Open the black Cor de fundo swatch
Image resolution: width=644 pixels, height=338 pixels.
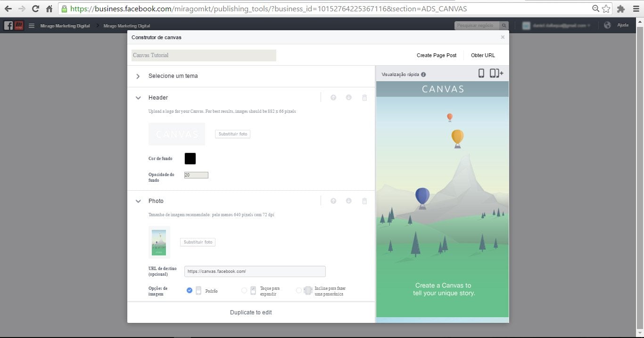click(190, 159)
